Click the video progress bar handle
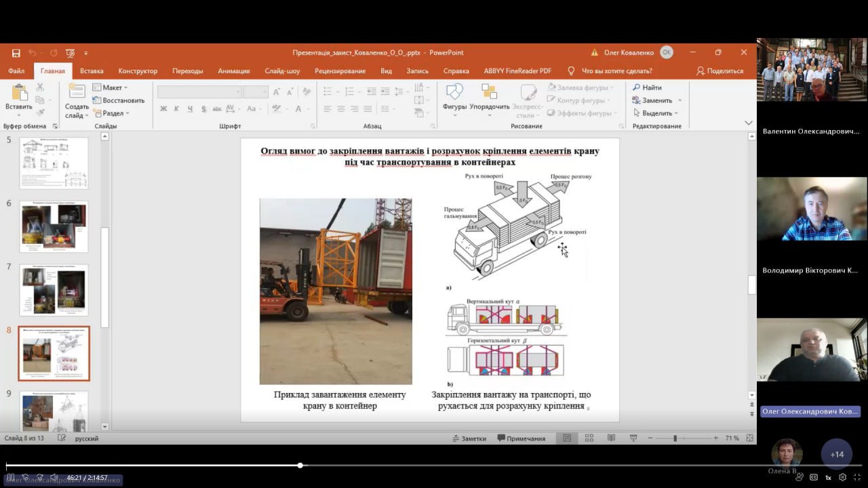The height and width of the screenshot is (488, 868). pyautogui.click(x=300, y=465)
